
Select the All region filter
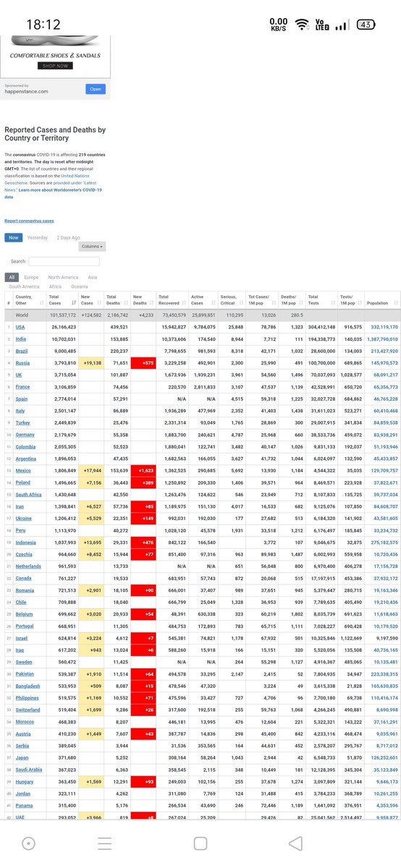pos(11,277)
